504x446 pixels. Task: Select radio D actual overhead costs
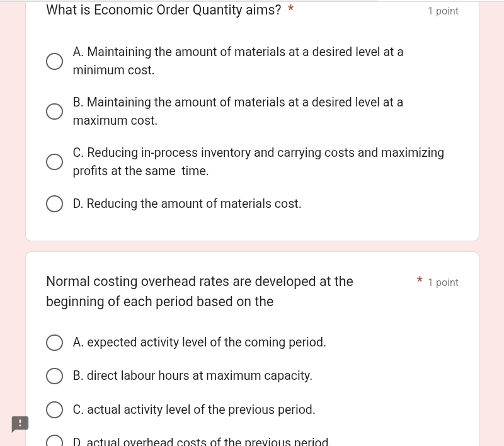(55, 441)
